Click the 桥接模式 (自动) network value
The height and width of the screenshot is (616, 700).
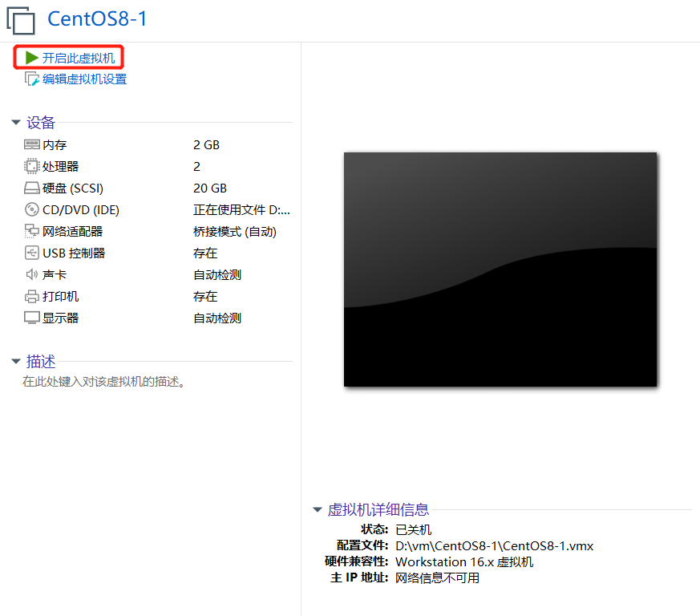click(235, 231)
